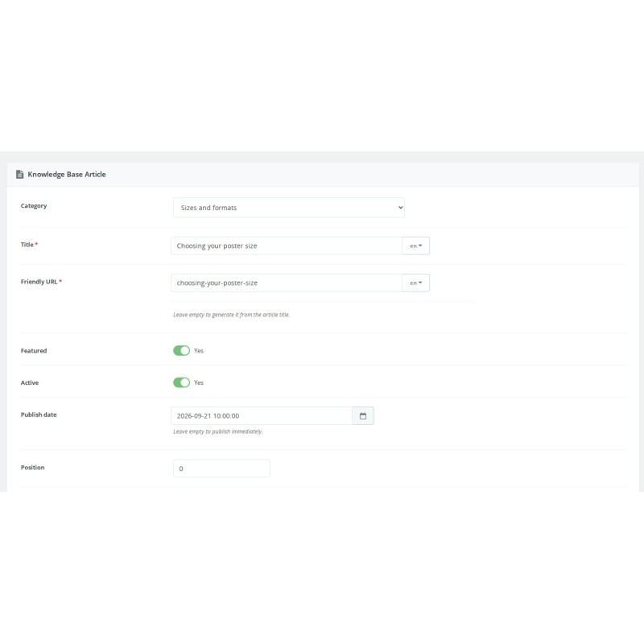644x644 pixels.
Task: Click the Friendly URL label
Action: tap(39, 282)
